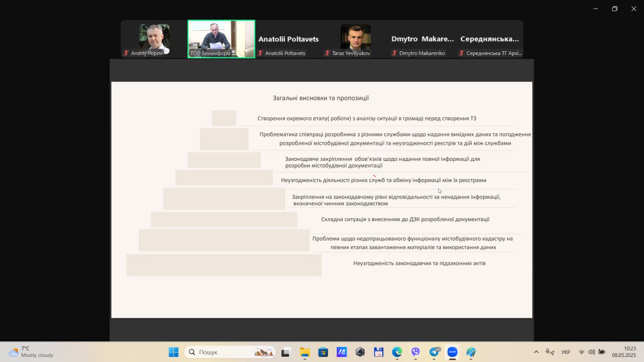Open the weather widget showing 7°C
Screen dimensions: 644x362
coord(31,352)
